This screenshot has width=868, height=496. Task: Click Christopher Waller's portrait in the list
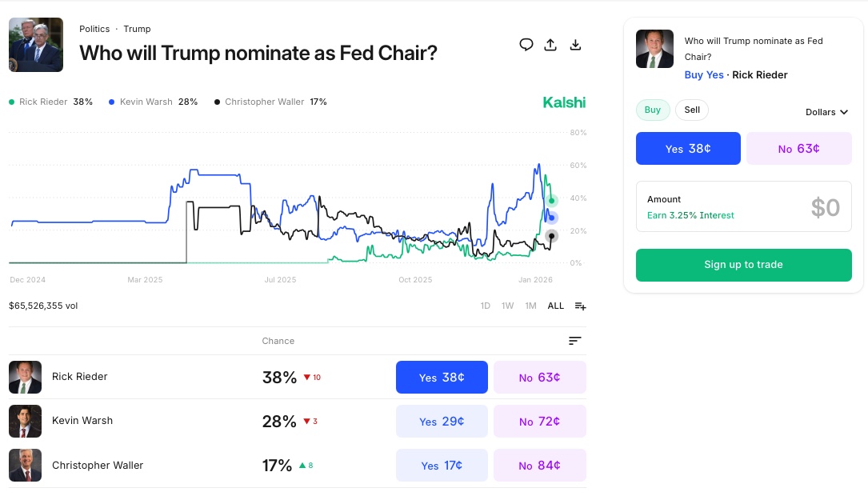pos(25,465)
